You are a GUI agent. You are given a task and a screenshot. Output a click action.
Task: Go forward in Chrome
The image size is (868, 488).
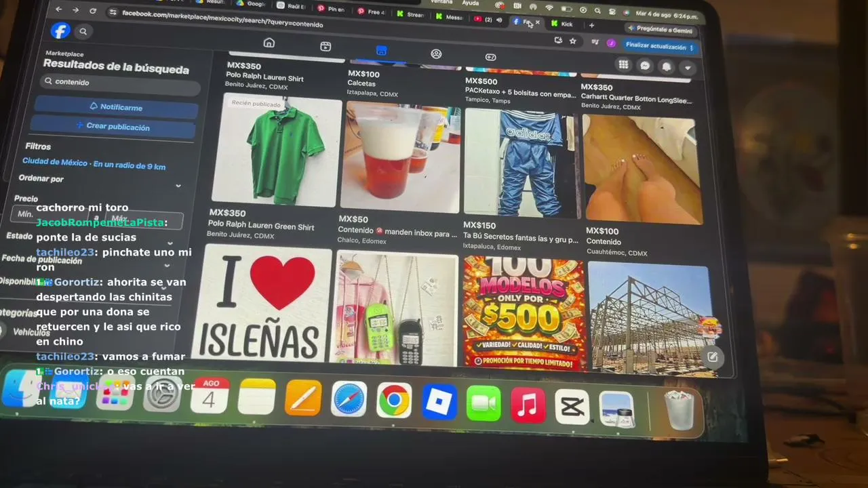tap(75, 10)
